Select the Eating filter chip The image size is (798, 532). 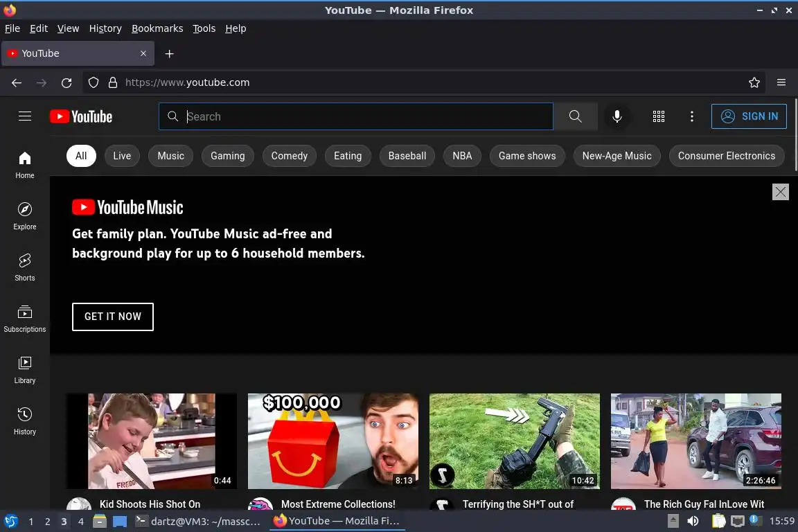point(348,156)
